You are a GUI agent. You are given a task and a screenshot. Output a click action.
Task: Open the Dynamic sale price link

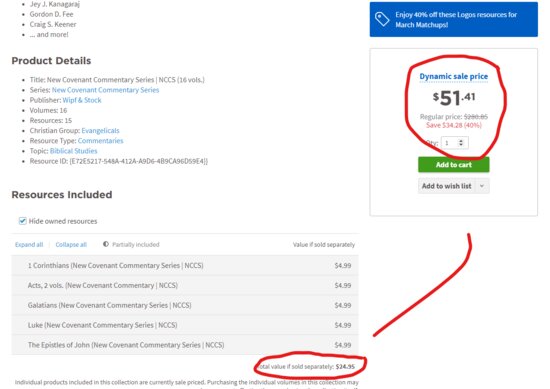(454, 76)
